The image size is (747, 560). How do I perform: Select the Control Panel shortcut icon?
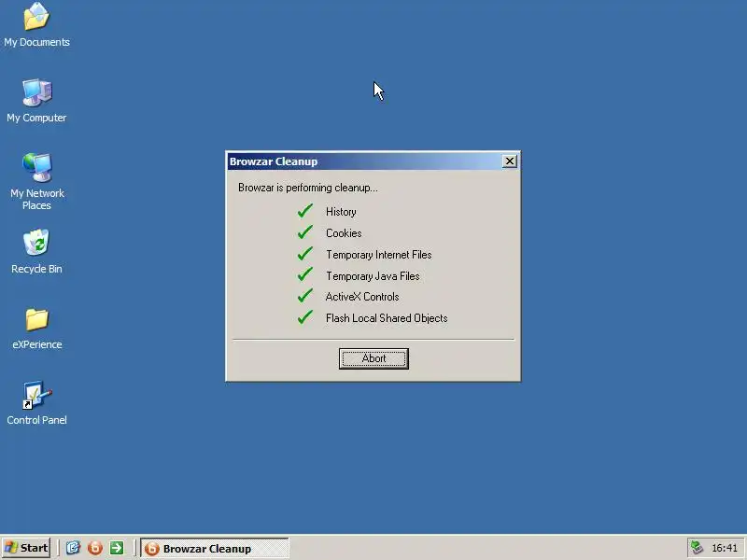click(x=36, y=403)
